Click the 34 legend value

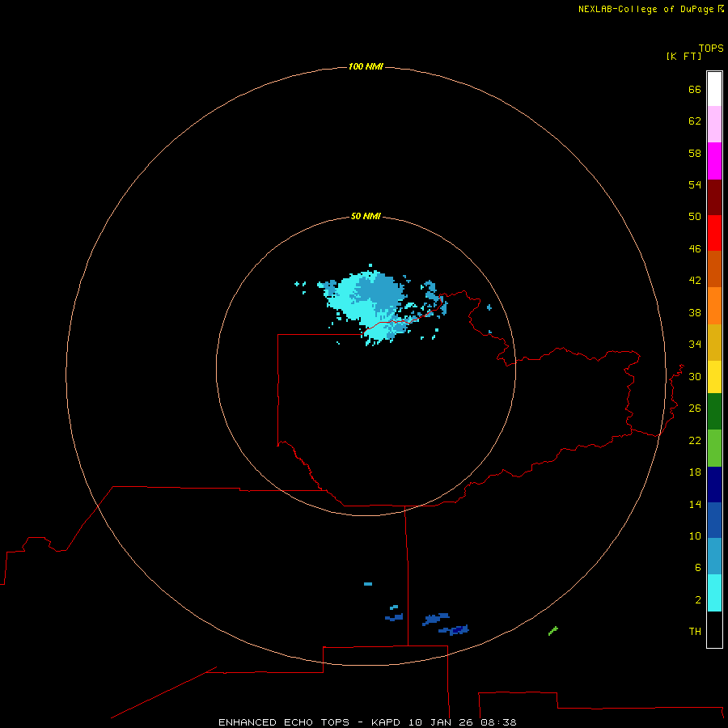(695, 344)
